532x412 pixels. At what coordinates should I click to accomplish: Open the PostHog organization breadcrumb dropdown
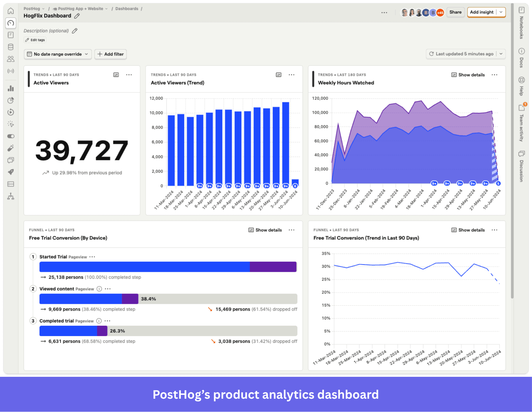coord(34,9)
